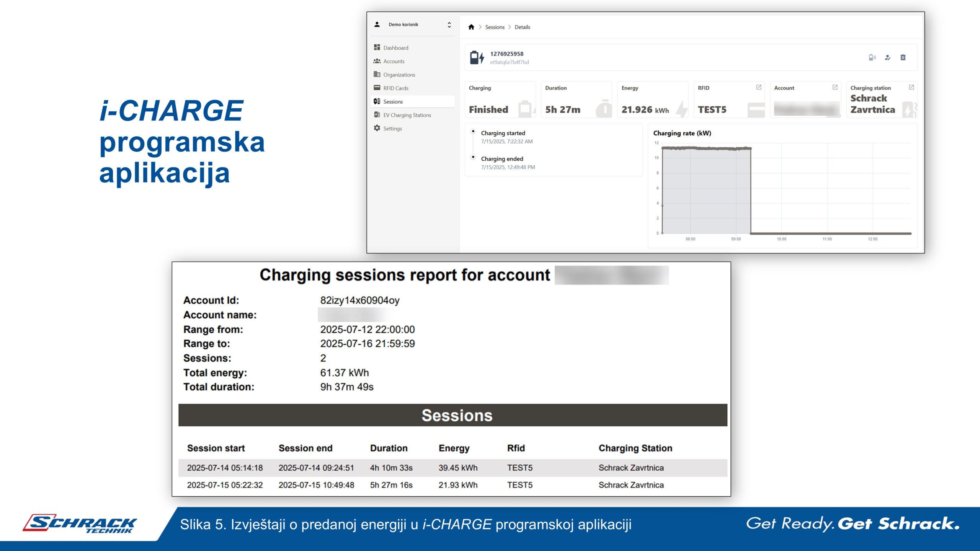Click the et9atq6z7b4f7bd session code
The image size is (980, 551).
509,62
